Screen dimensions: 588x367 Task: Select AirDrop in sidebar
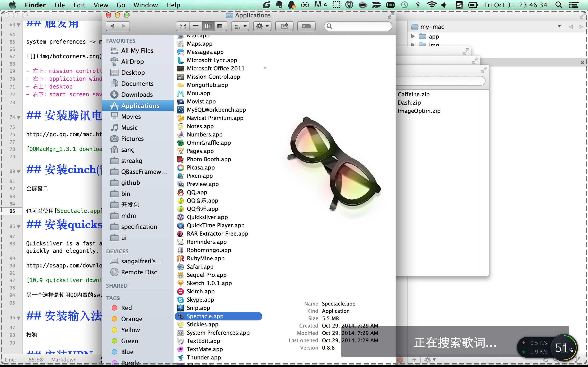tap(133, 62)
